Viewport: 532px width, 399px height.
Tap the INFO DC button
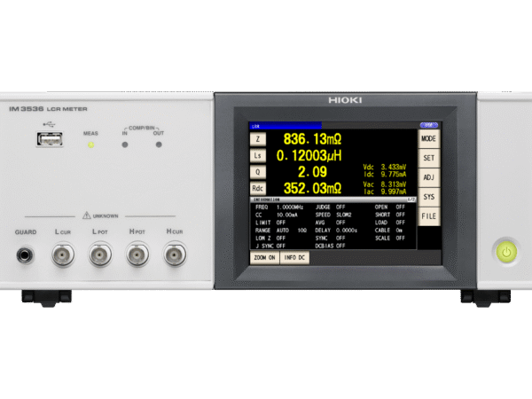point(294,258)
